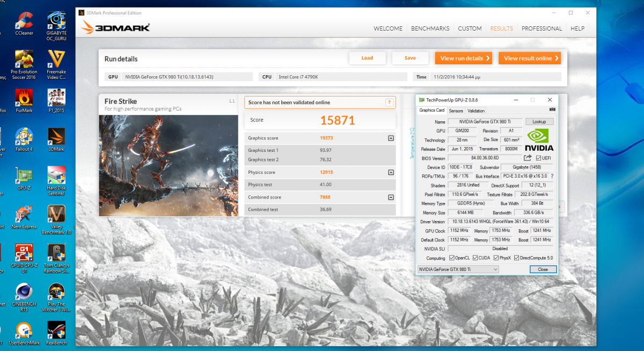Click View result online button
The height and width of the screenshot is (351, 644).
pyautogui.click(x=530, y=58)
